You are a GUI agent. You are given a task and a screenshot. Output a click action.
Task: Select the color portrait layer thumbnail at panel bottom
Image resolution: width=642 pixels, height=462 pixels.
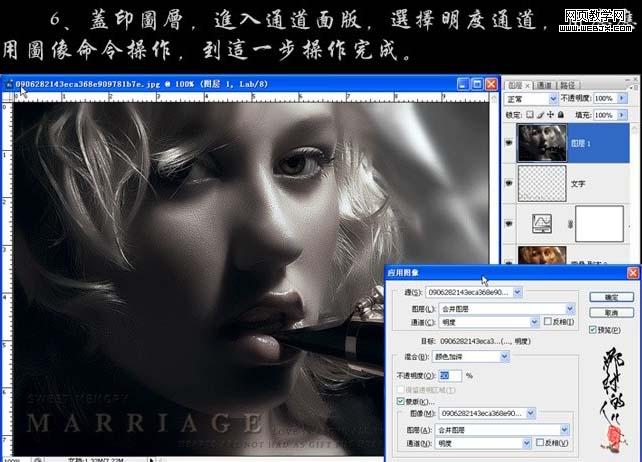pyautogui.click(x=542, y=255)
